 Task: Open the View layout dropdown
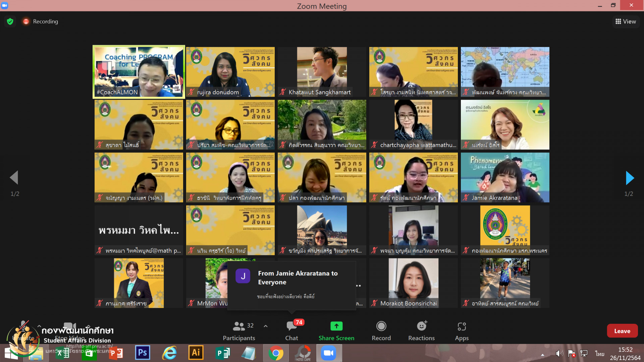[x=626, y=21]
